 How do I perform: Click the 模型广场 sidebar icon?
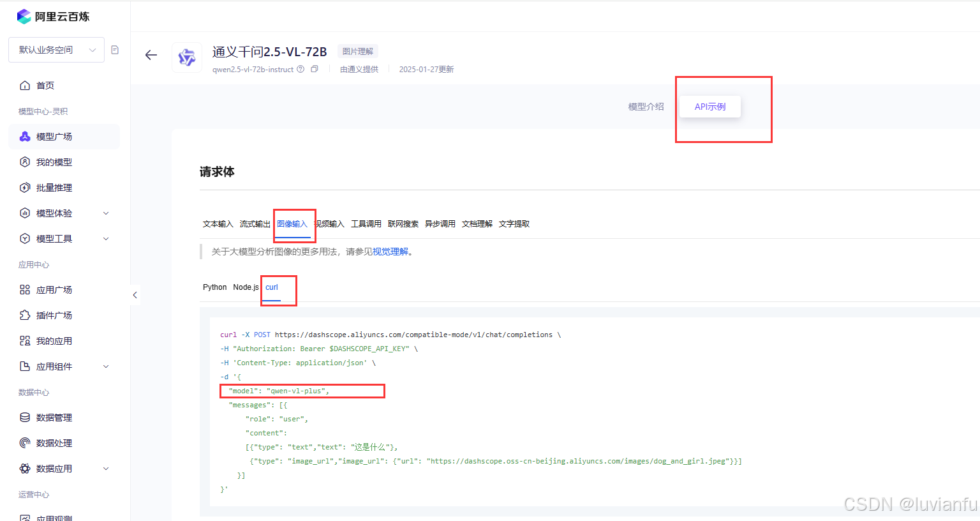tap(25, 137)
